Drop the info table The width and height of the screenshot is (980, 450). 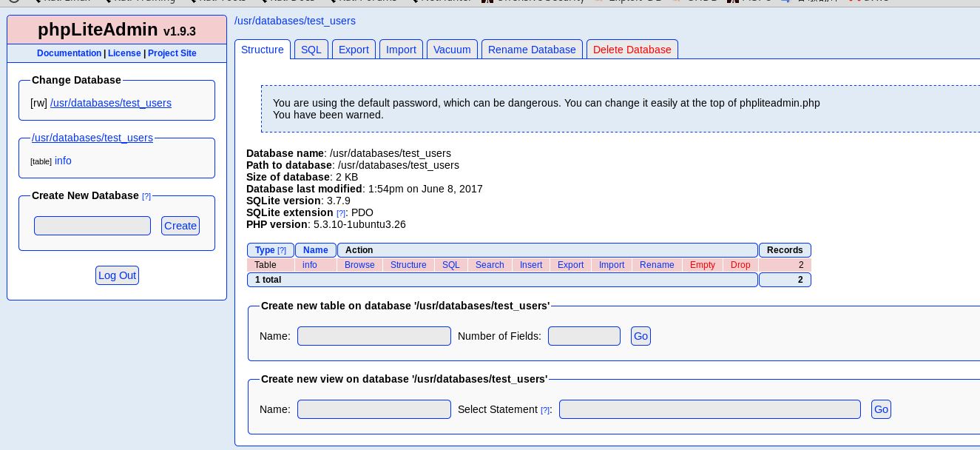tap(740, 265)
